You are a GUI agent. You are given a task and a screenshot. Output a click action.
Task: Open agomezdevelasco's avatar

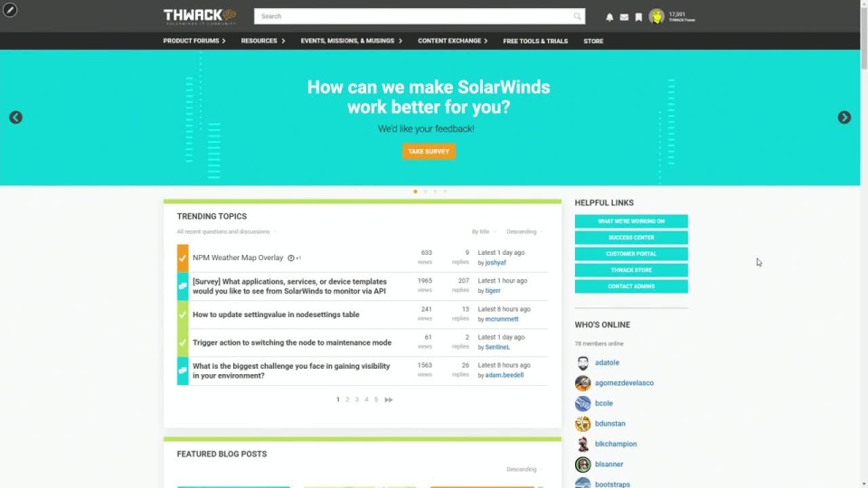pos(583,383)
